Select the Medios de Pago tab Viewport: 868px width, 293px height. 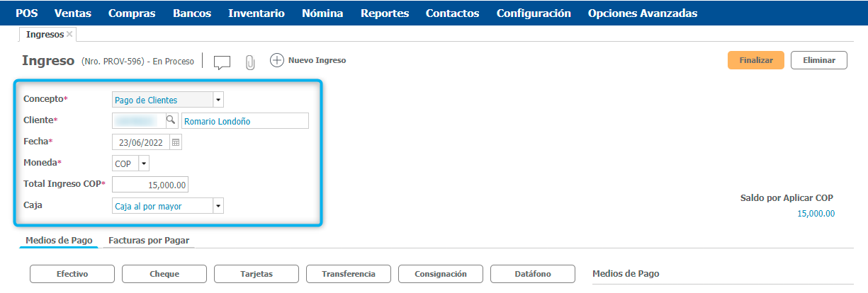pos(59,241)
